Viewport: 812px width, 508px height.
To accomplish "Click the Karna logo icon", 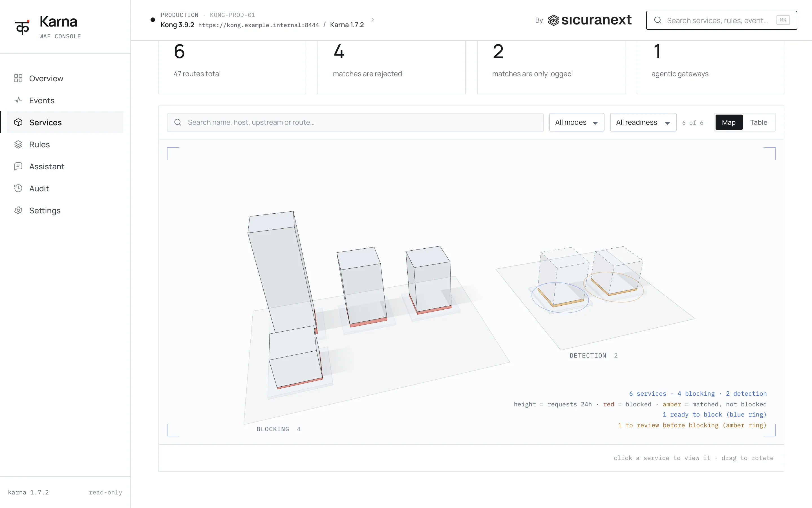I will point(22,27).
